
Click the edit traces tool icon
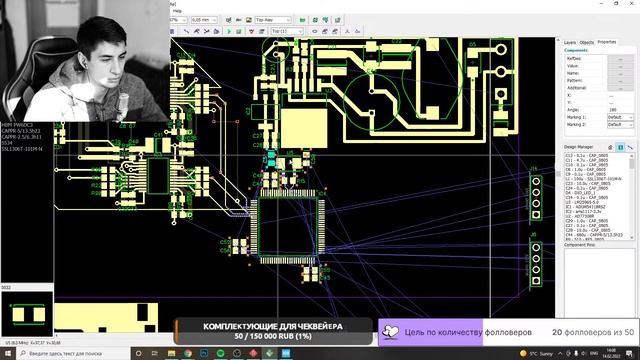coord(197,31)
